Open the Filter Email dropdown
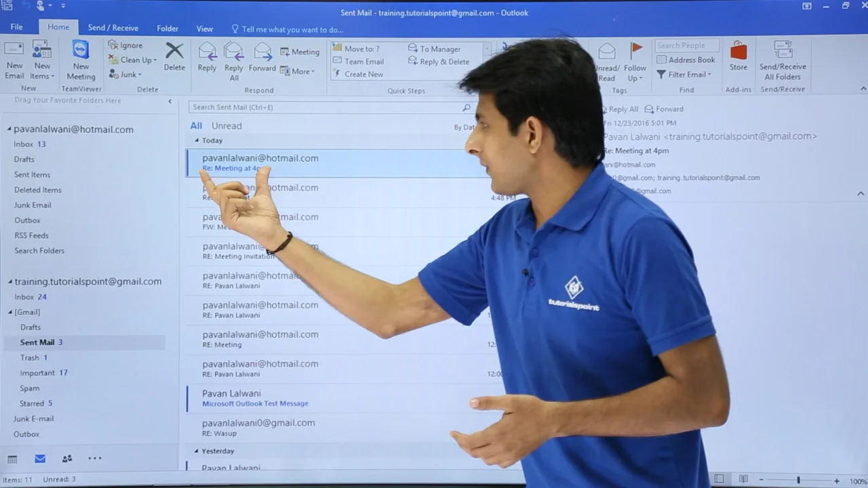The height and width of the screenshot is (488, 868). [x=684, y=75]
